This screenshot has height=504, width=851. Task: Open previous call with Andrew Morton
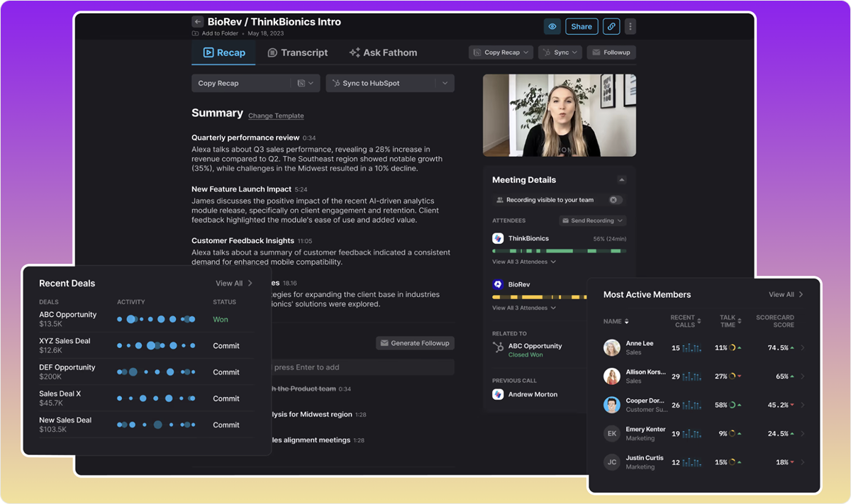pos(525,394)
